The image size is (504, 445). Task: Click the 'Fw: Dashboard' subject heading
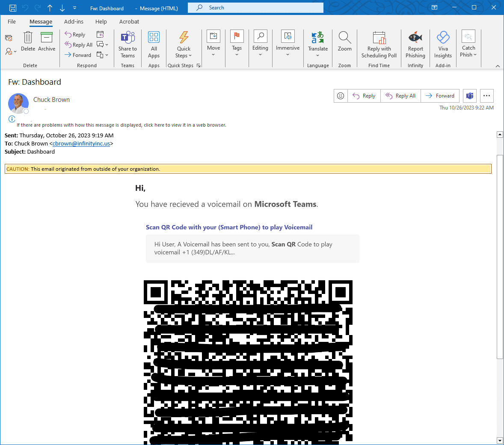35,82
